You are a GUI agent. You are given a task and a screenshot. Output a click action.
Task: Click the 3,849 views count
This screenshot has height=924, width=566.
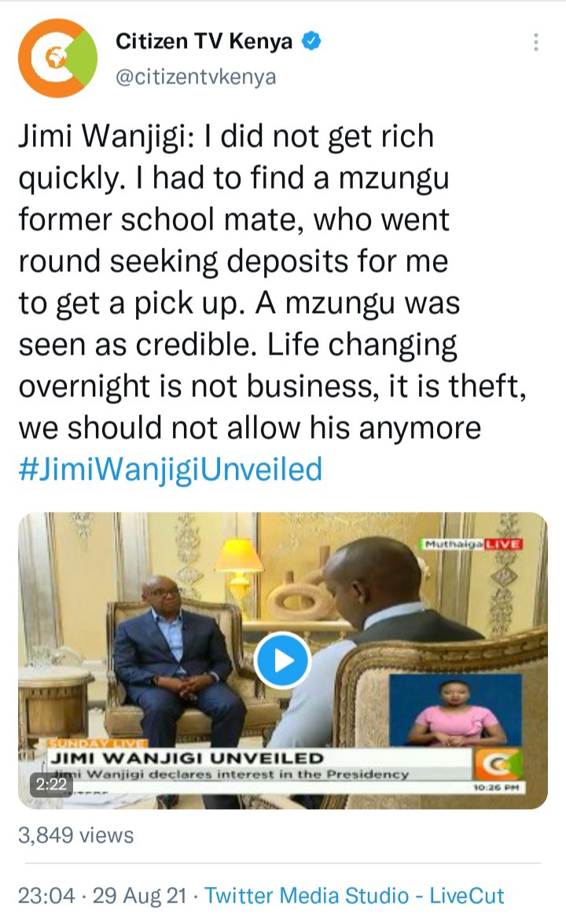click(76, 835)
